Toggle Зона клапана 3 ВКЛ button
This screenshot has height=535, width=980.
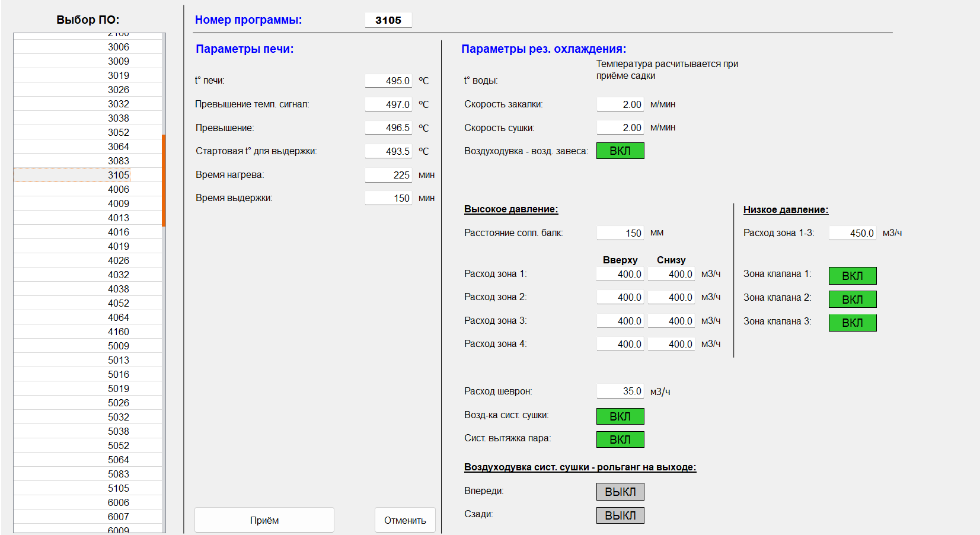(852, 323)
